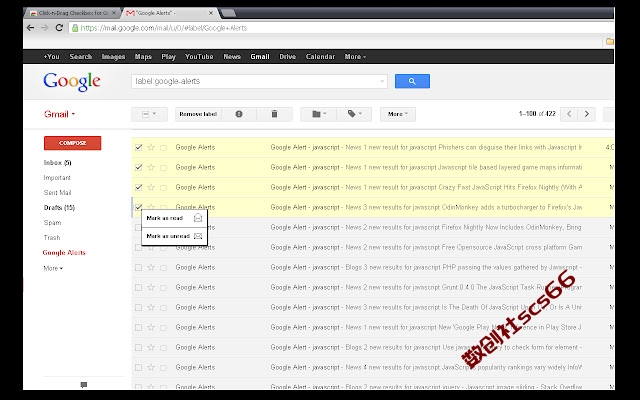Image resolution: width=640 pixels, height=400 pixels.
Task: Close the Google Alerts browser tab
Action: point(211,13)
